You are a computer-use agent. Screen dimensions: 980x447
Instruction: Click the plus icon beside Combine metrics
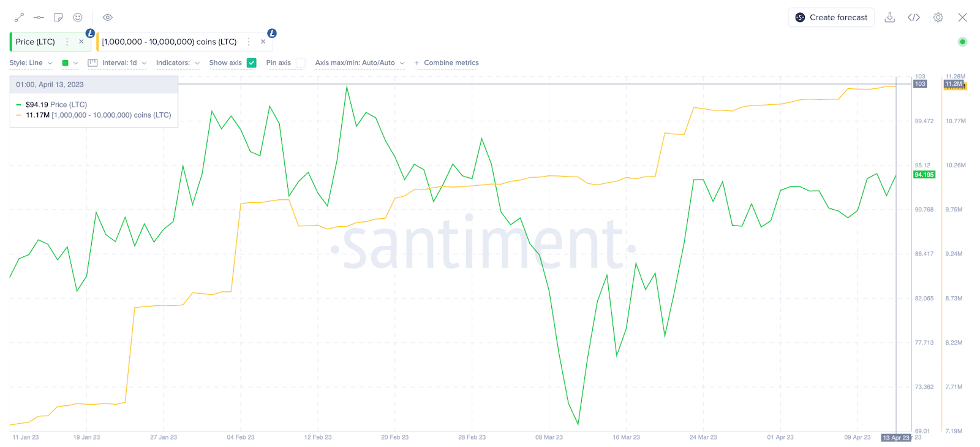(x=417, y=63)
